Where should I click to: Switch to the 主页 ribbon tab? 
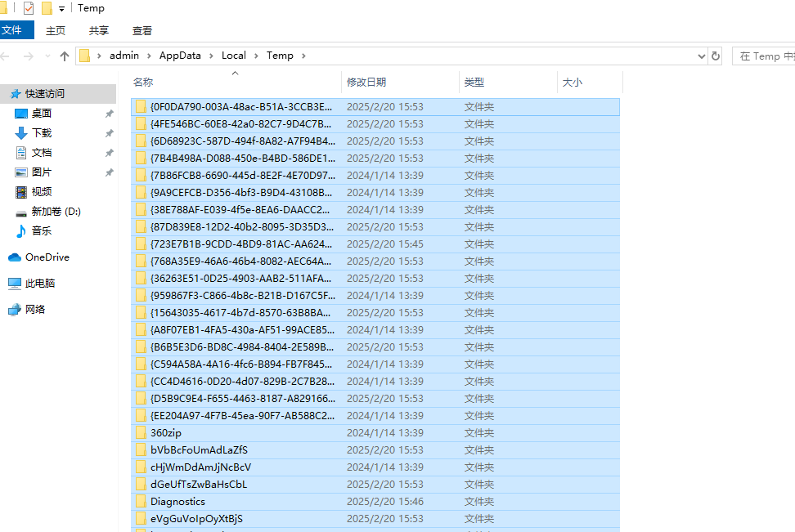(56, 31)
